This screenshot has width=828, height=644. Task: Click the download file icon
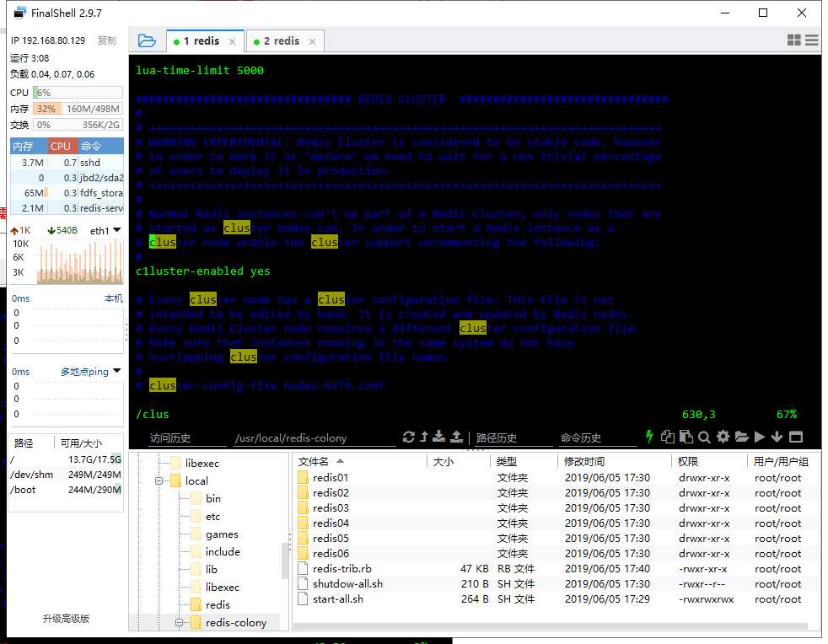pyautogui.click(x=438, y=437)
